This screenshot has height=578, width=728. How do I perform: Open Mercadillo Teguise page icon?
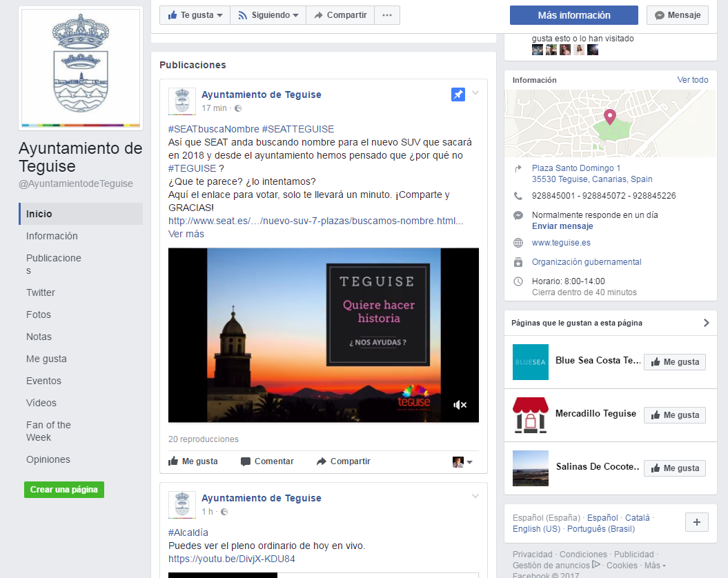pyautogui.click(x=530, y=415)
